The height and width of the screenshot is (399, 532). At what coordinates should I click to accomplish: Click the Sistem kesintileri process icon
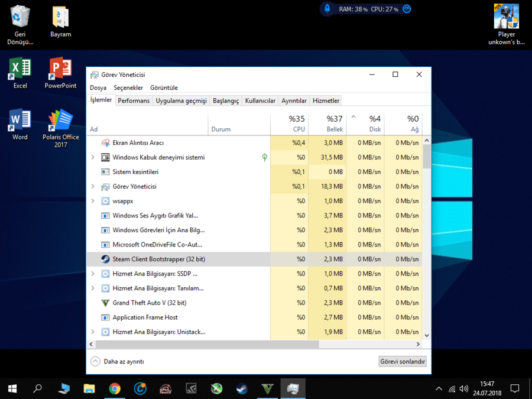[106, 172]
